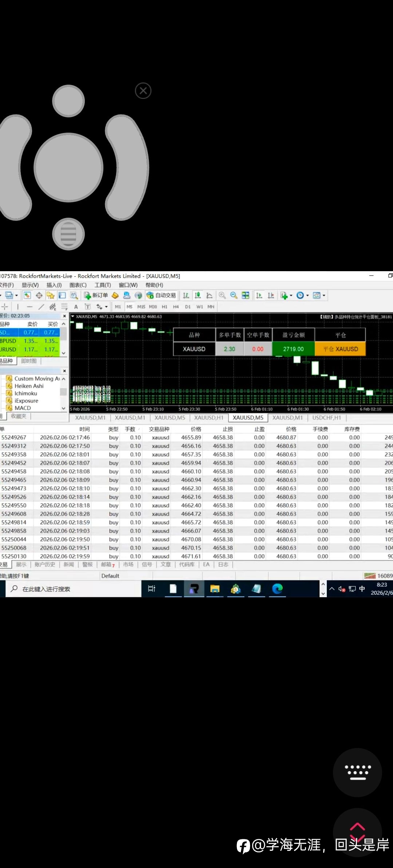Select the crosshair cursor tool
393x868 pixels.
point(5,307)
